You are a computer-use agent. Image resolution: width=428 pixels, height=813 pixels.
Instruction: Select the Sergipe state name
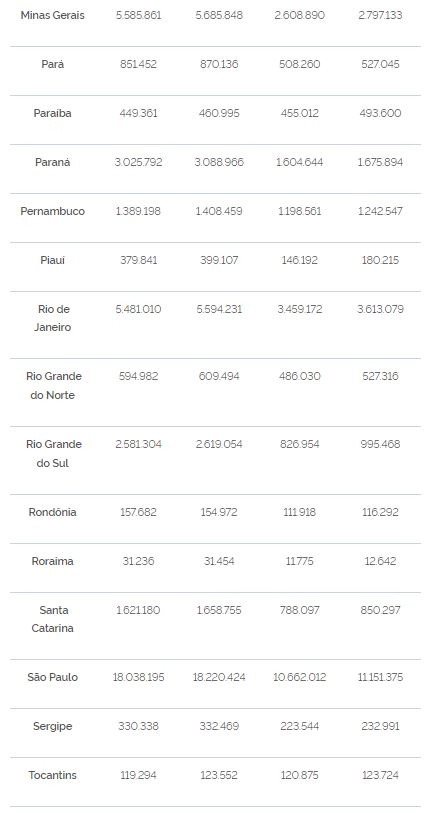pyautogui.click(x=52, y=726)
